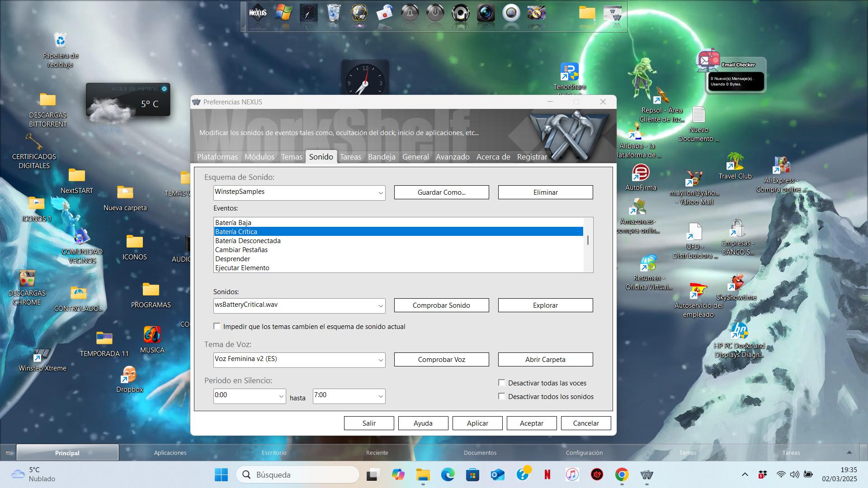
Task: Open the Avanzado tab
Action: (x=452, y=157)
